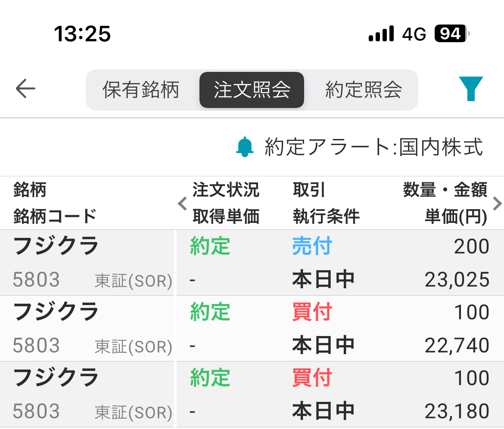
Task: Switch to 保有銘柄 tab
Action: tap(141, 90)
